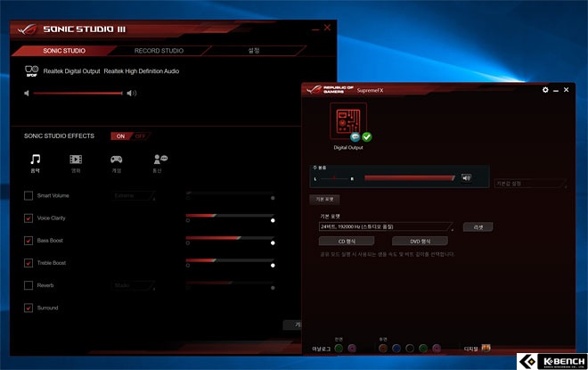This screenshot has height=370, width=588.
Task: Click the partially hidden button below Surround
Action: click(x=292, y=325)
